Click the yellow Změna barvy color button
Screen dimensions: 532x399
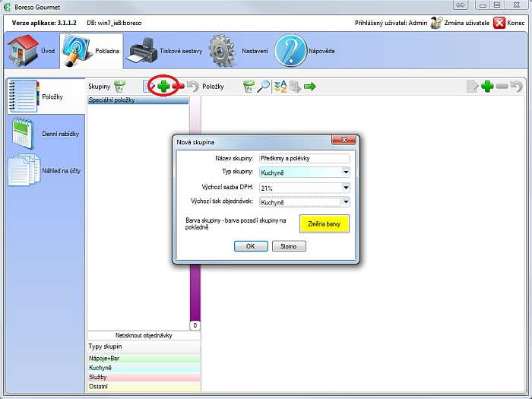[323, 223]
